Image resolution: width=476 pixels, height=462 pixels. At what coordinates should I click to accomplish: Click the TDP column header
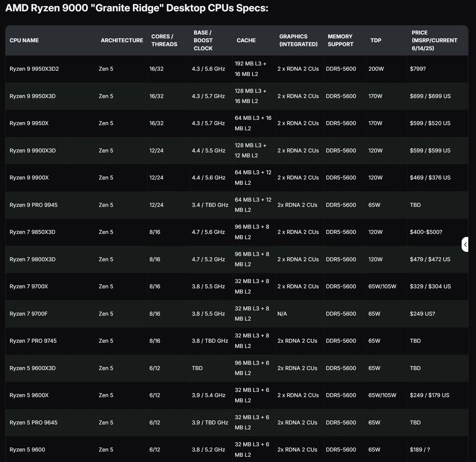tap(376, 40)
